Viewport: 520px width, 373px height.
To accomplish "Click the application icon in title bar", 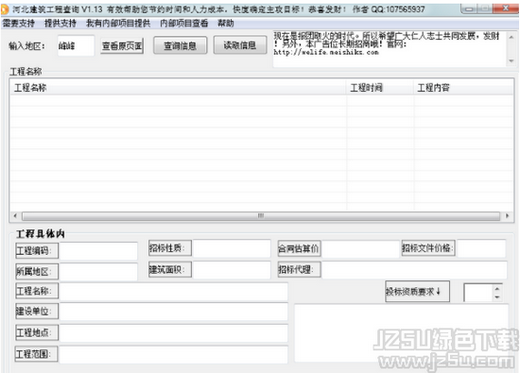I will point(5,9).
